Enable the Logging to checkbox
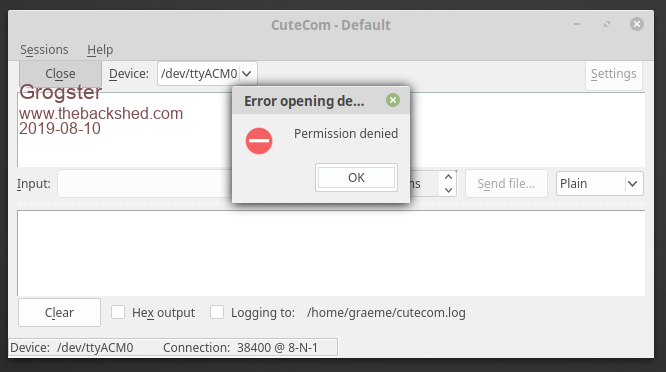666x372 pixels. [x=217, y=312]
